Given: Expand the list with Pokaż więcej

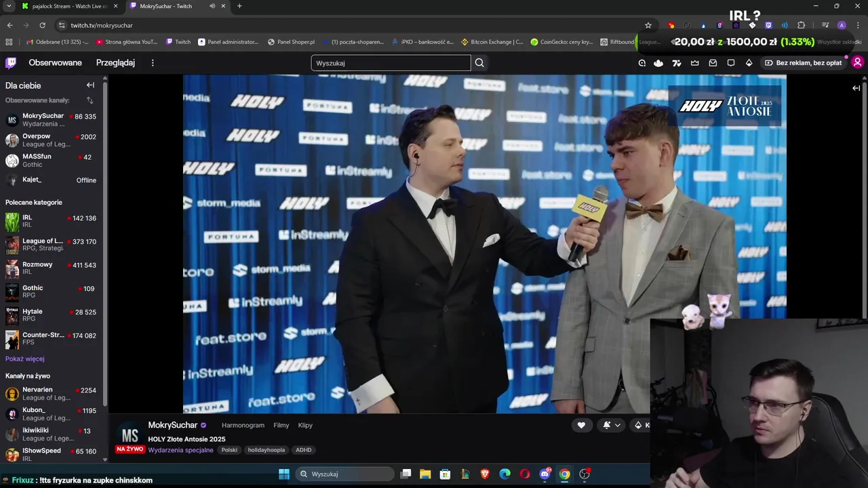Looking at the screenshot, I should (x=25, y=359).
